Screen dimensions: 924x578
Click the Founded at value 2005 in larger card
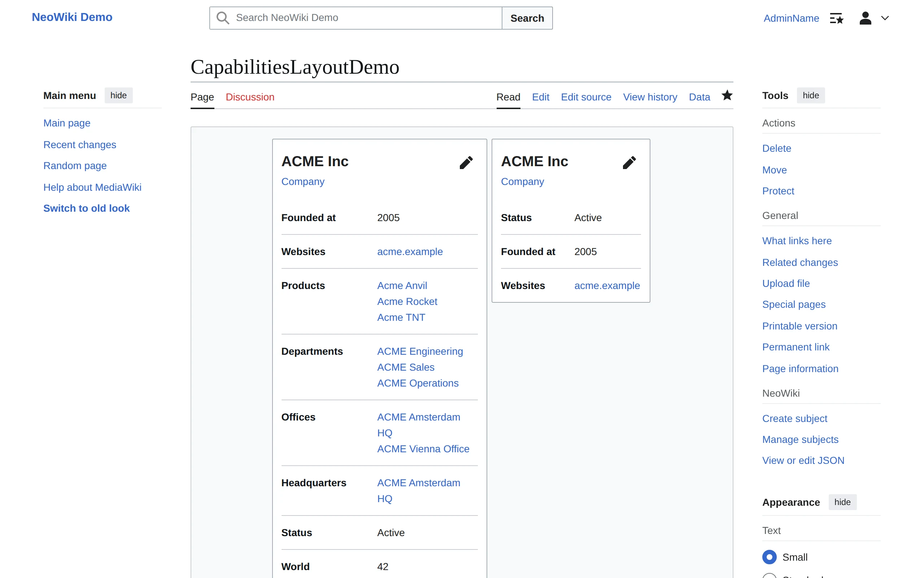(x=388, y=218)
